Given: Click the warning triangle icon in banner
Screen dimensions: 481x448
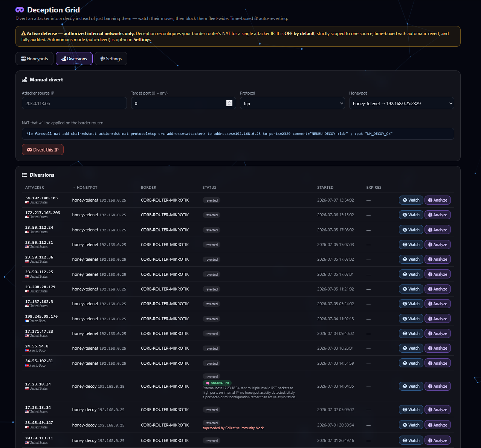Looking at the screenshot, I should (x=23, y=34).
